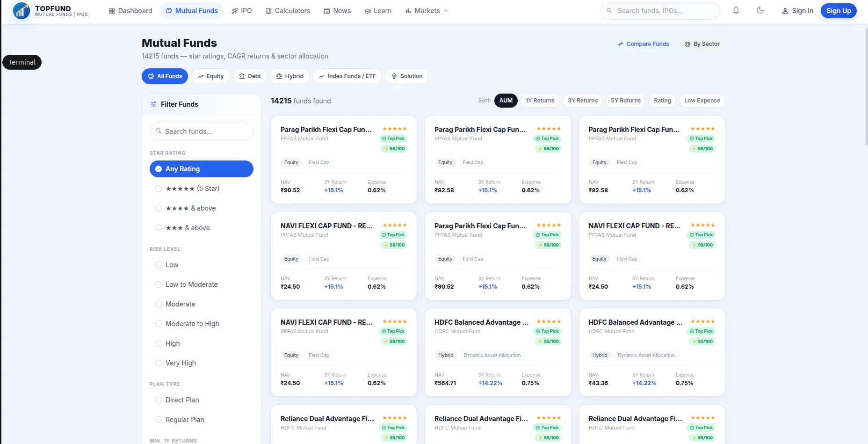
Task: Go to the Dashboard nav item
Action: (130, 11)
